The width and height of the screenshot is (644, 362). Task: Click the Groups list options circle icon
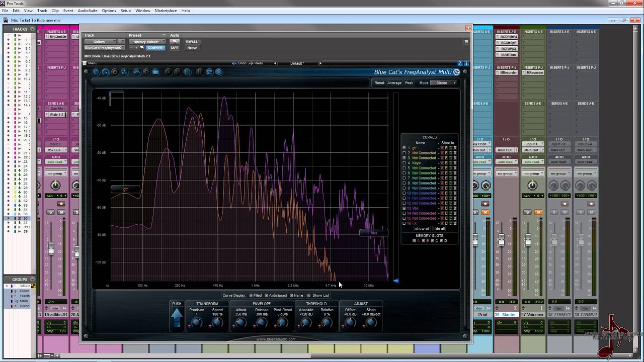tap(32, 280)
